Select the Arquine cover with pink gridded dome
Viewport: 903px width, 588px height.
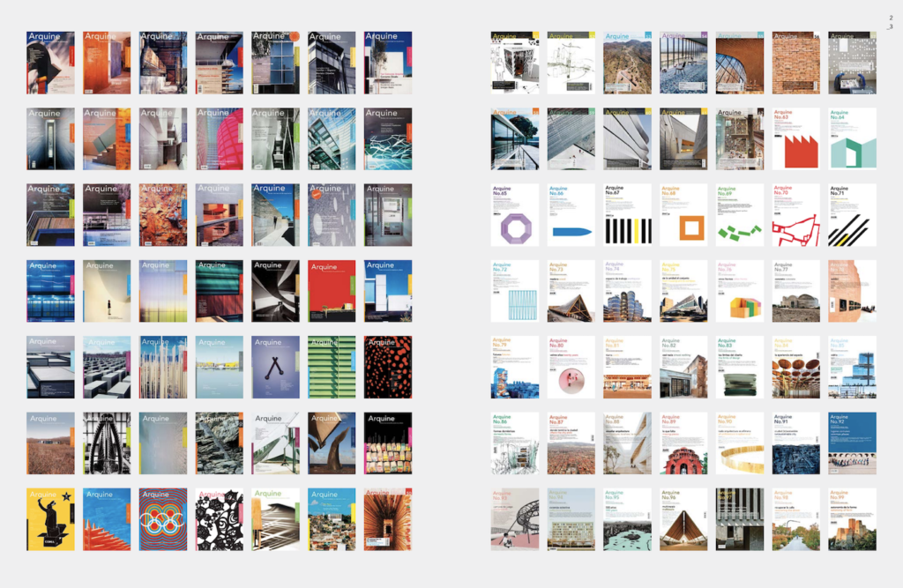click(220, 138)
